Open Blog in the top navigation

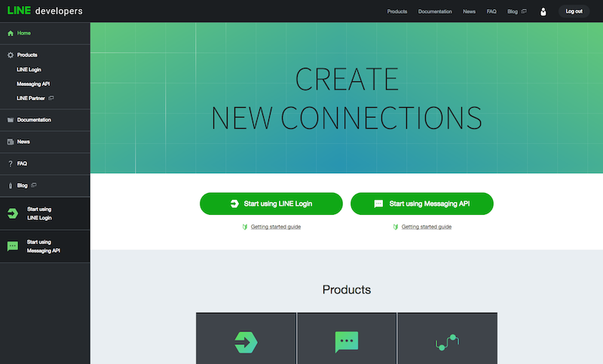(513, 11)
